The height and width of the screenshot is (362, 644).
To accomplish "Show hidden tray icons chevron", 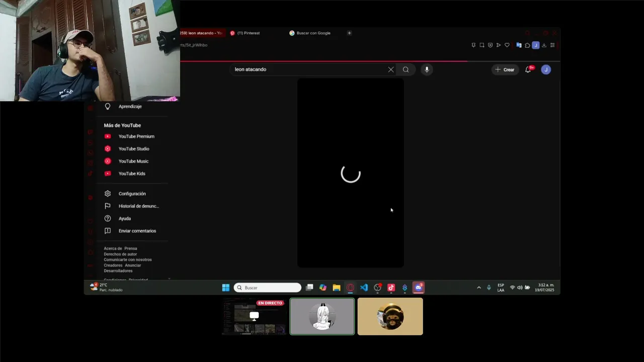I will 478,288.
